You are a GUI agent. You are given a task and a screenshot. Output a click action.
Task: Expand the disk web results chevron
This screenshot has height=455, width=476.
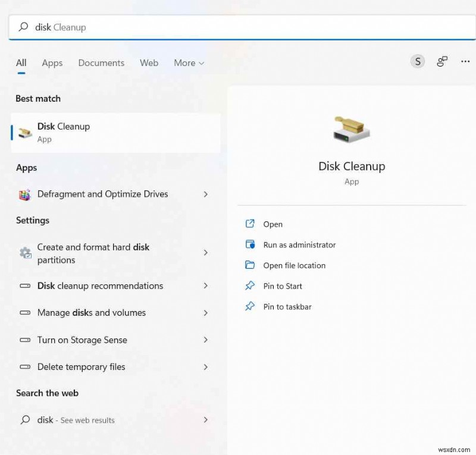coord(205,420)
